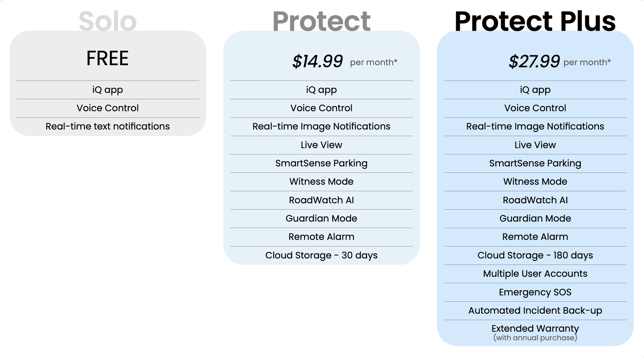Click the $14.99 per month price
The image size is (644, 358).
pos(318,61)
